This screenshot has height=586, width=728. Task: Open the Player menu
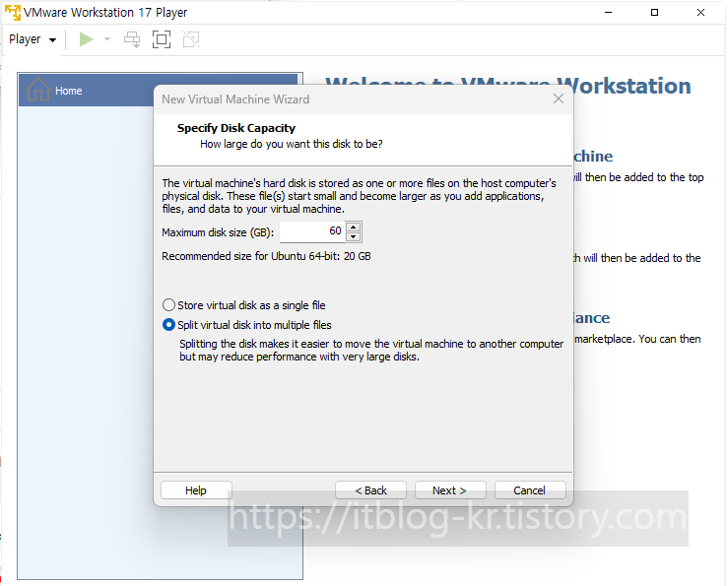(x=33, y=39)
